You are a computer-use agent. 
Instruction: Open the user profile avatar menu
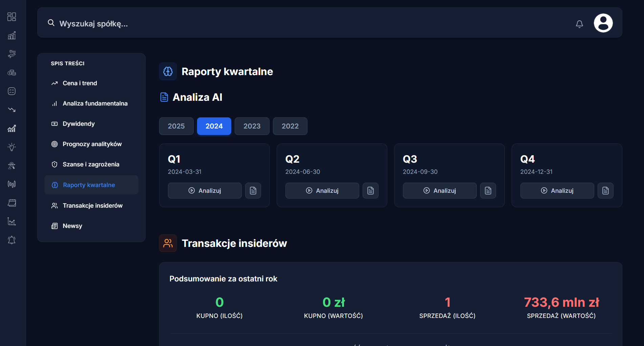pos(603,23)
